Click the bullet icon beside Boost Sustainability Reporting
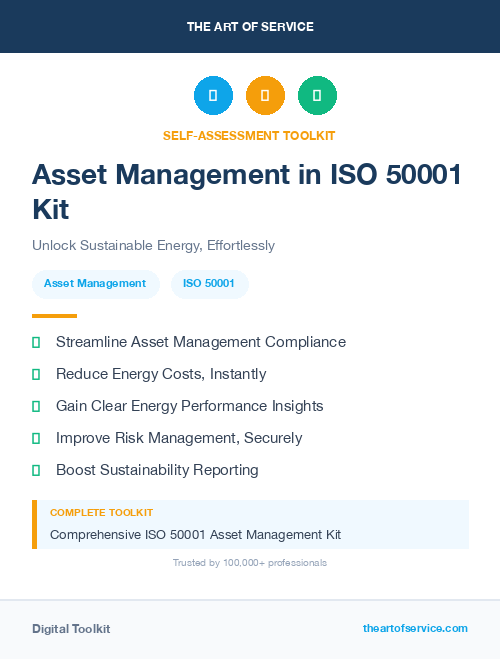500x659 pixels. click(x=36, y=470)
